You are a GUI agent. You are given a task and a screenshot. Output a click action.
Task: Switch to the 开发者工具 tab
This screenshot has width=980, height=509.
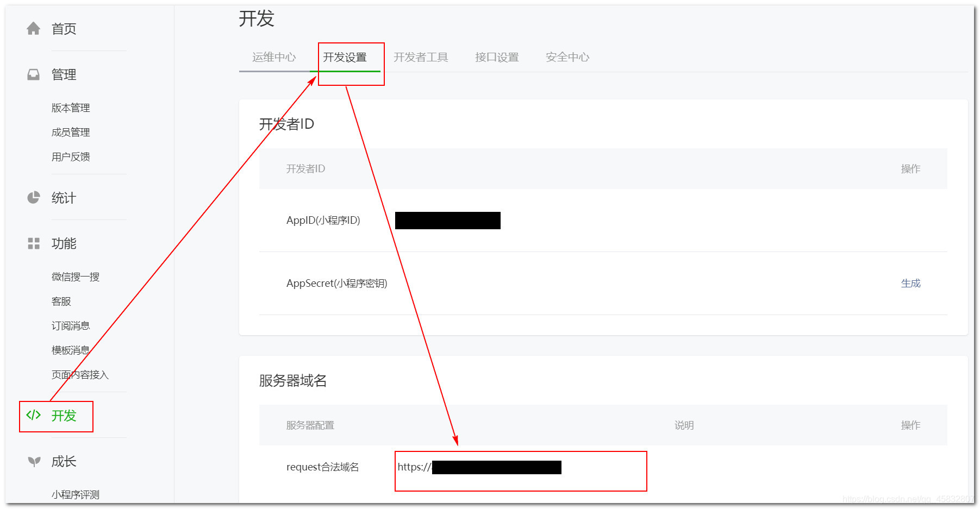[421, 57]
